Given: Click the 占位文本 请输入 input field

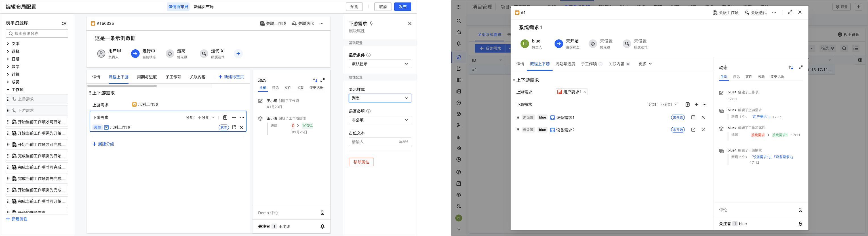Looking at the screenshot, I should (x=380, y=142).
